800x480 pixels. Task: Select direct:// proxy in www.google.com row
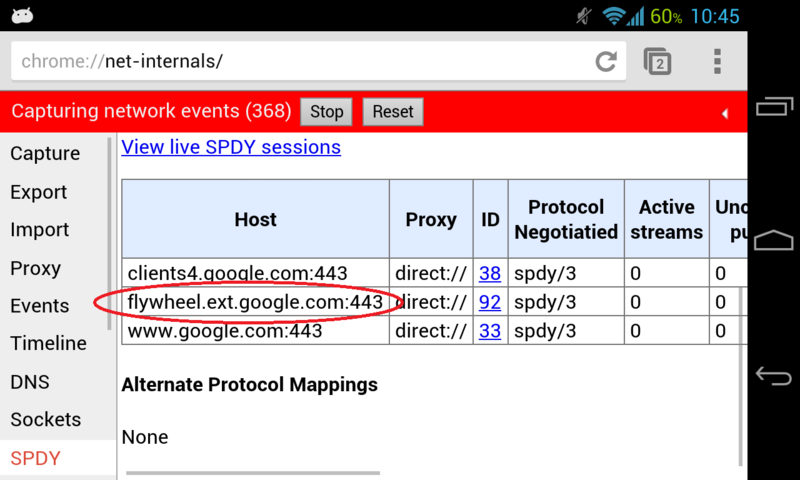click(x=431, y=331)
